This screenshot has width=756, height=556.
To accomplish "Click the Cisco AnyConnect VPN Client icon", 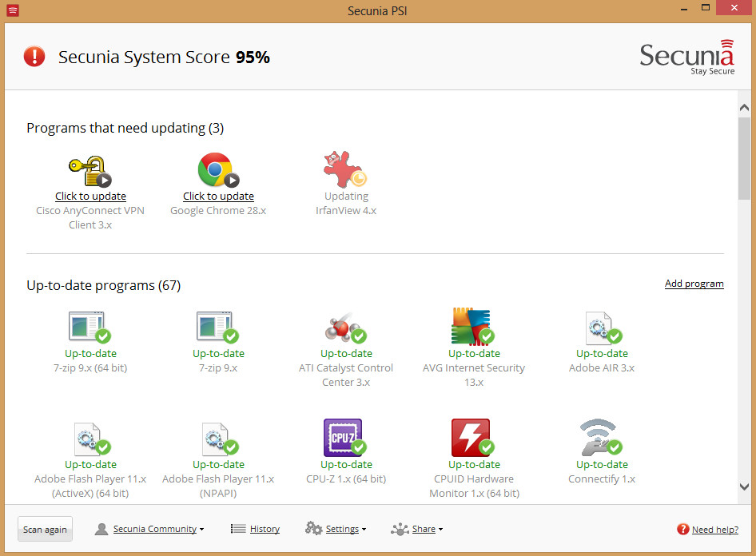I will coord(90,170).
